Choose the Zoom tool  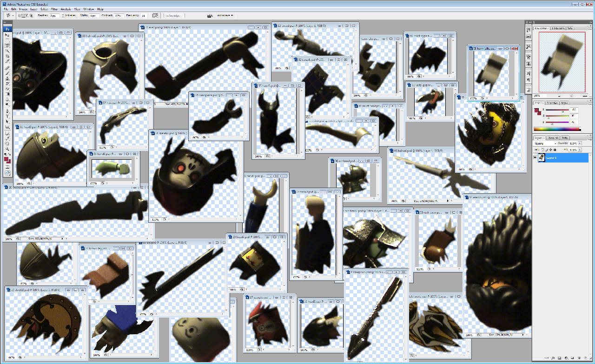(7, 148)
